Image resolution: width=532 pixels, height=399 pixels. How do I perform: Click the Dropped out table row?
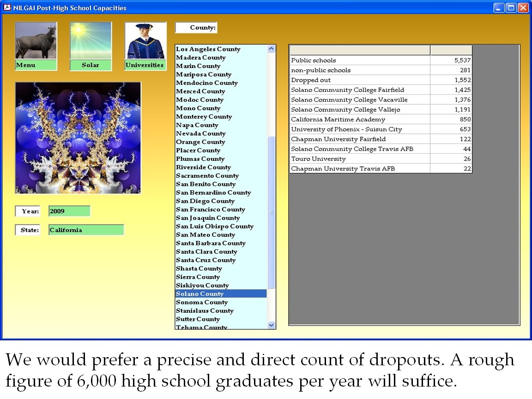(x=360, y=80)
